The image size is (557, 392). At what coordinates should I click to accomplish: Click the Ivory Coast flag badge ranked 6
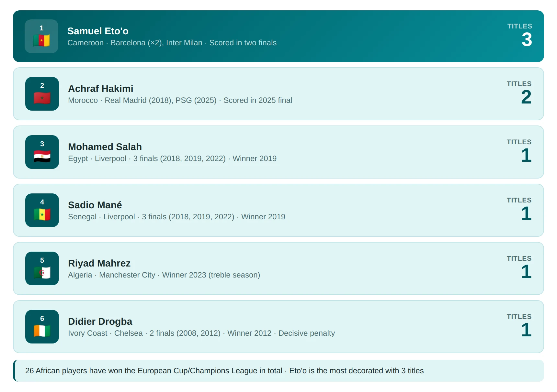42,327
